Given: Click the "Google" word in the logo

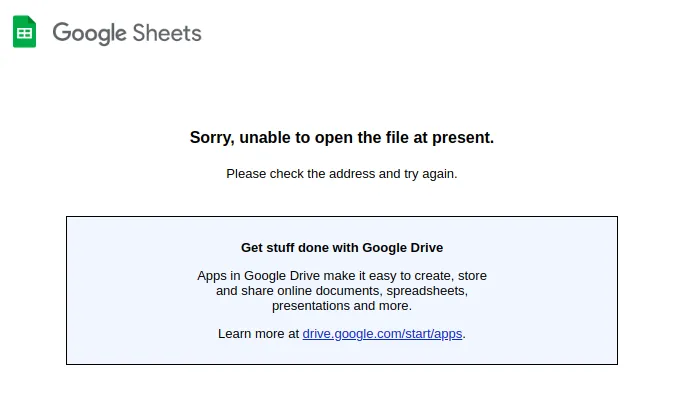Looking at the screenshot, I should click(89, 33).
